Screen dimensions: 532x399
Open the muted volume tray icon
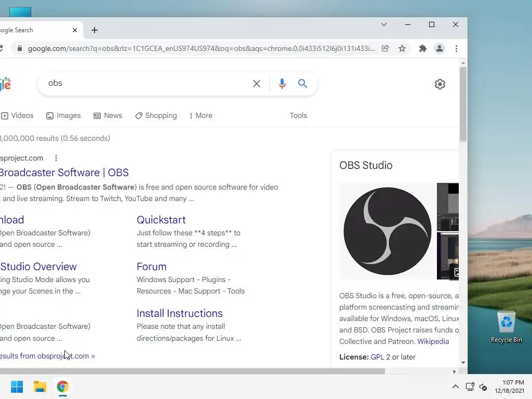(483, 387)
